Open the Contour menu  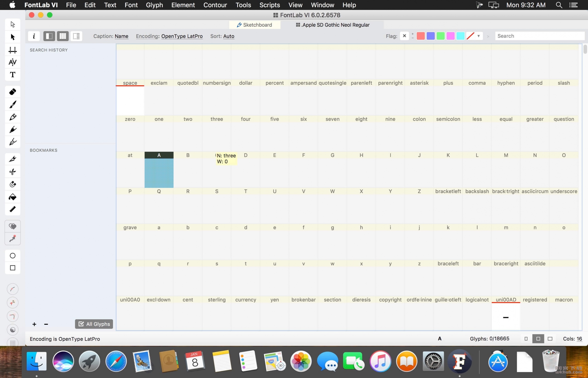pyautogui.click(x=215, y=5)
